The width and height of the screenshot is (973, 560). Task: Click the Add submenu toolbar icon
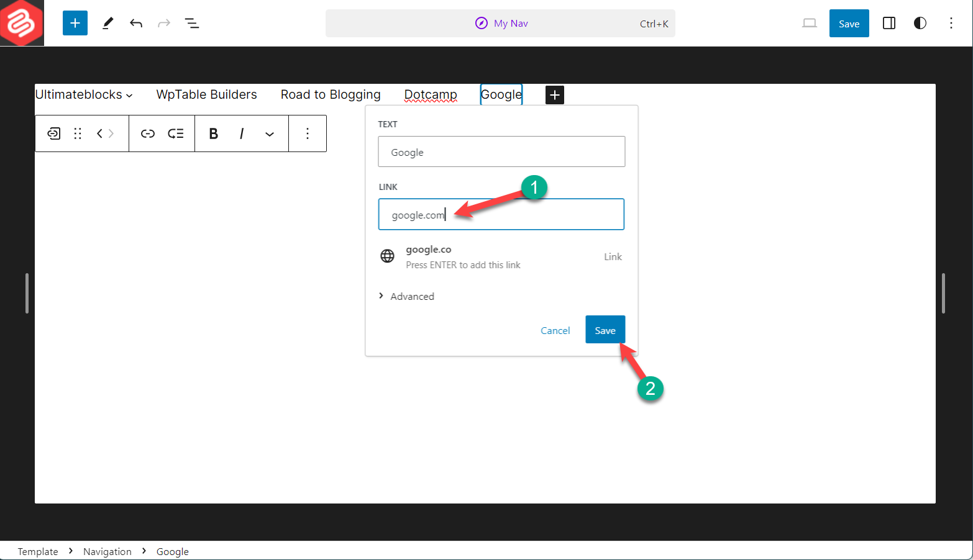[x=176, y=133]
